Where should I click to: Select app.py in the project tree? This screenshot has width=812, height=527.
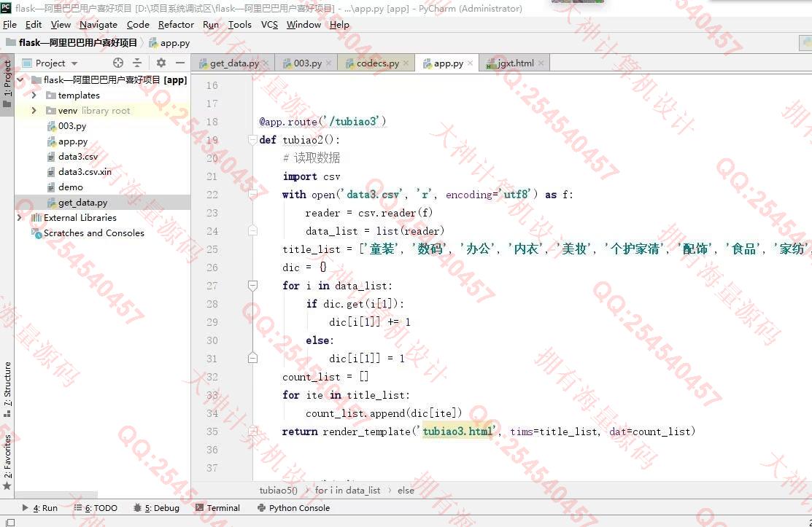point(73,141)
